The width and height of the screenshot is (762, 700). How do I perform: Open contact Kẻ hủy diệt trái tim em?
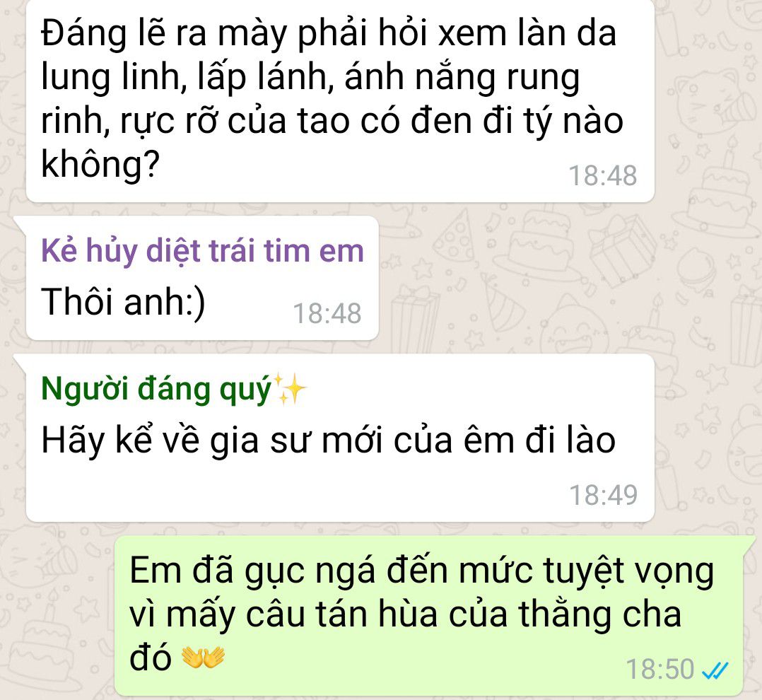[202, 251]
